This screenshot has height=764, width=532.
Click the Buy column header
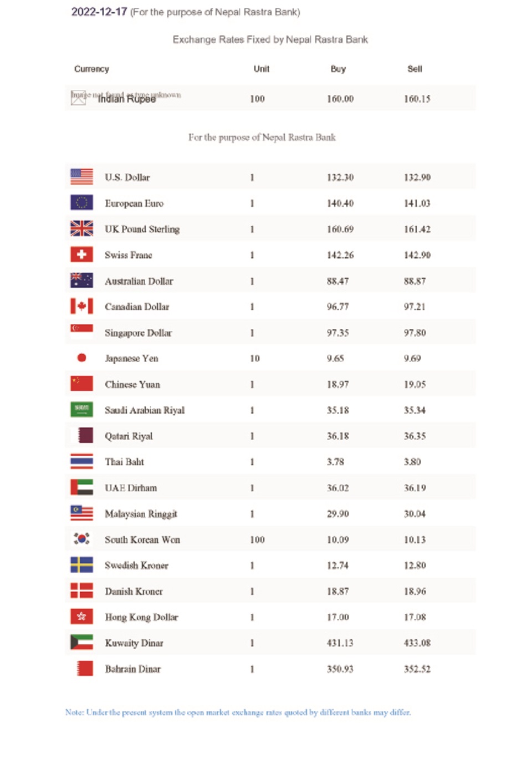338,69
